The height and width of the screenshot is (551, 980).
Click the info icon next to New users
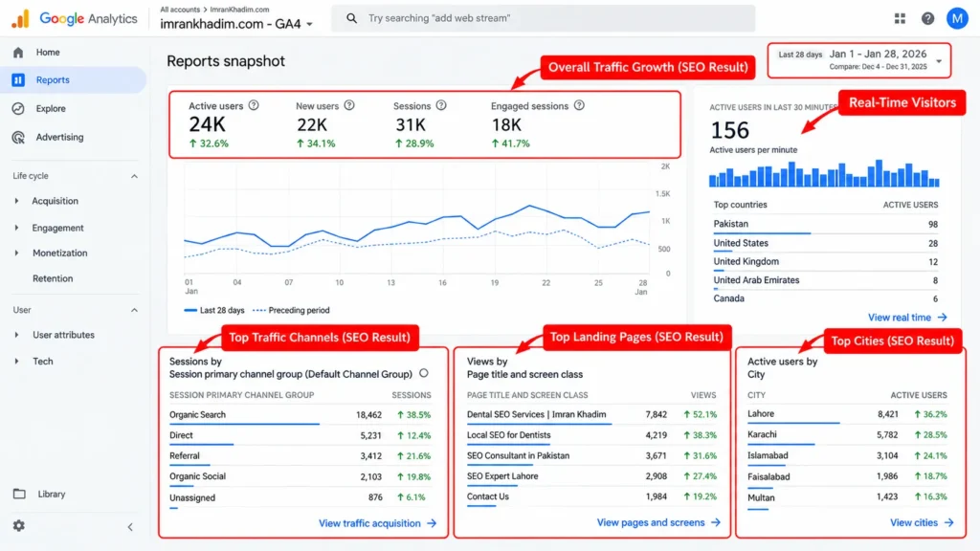coord(349,105)
